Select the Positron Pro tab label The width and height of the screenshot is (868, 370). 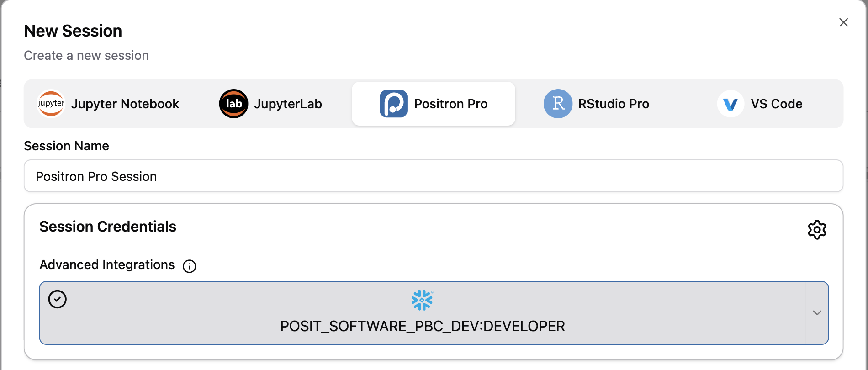pos(450,104)
